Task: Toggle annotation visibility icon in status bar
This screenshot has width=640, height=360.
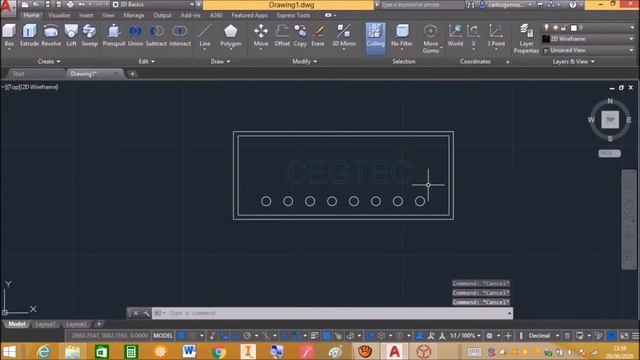Action: (x=420, y=336)
